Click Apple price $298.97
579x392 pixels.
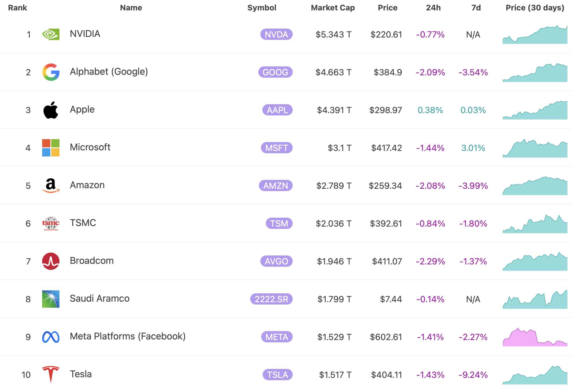click(x=386, y=110)
